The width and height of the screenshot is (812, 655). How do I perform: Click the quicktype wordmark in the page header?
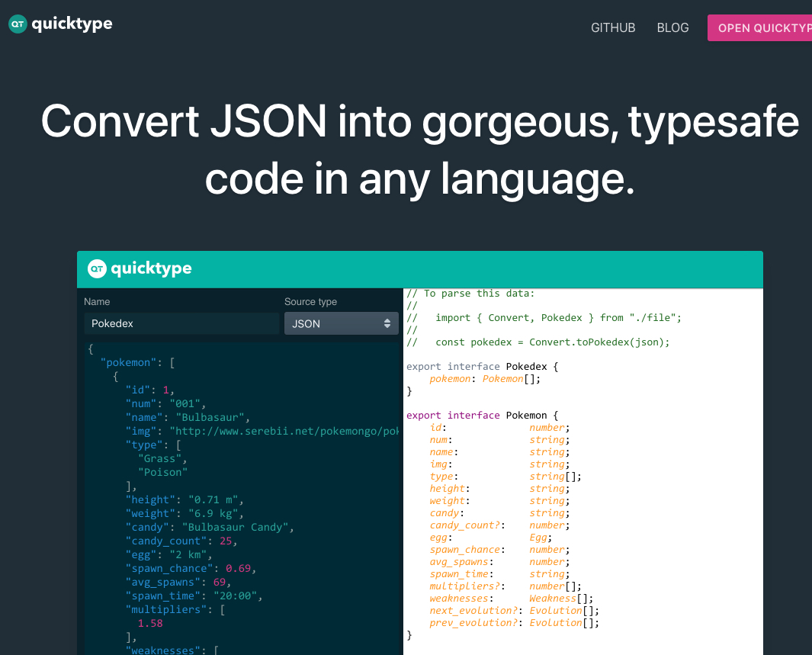point(72,24)
